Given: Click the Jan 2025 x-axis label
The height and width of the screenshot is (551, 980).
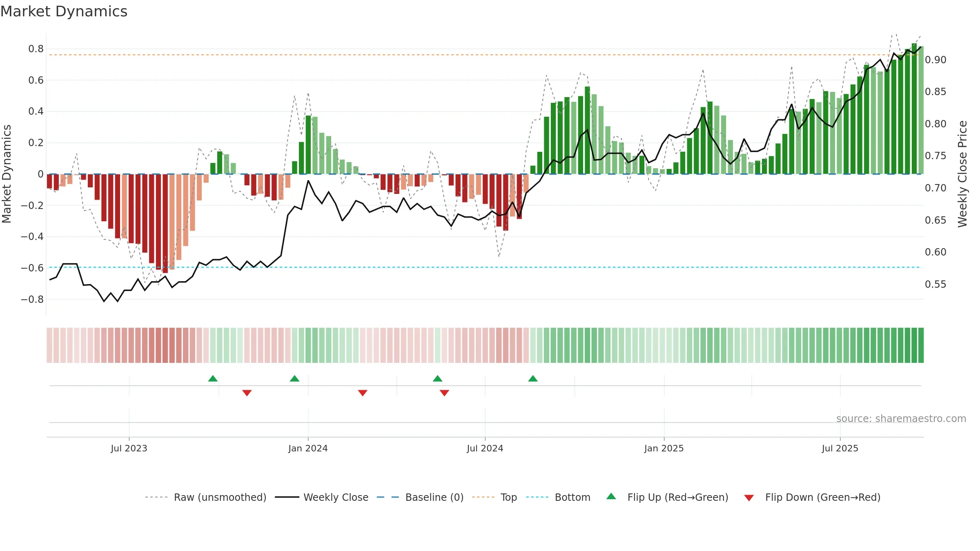Looking at the screenshot, I should pyautogui.click(x=664, y=448).
